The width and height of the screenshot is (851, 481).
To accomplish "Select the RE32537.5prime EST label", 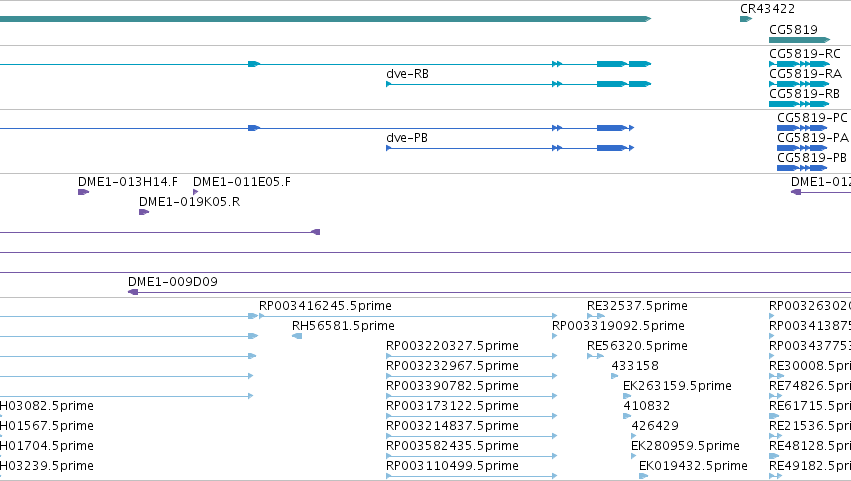I will pyautogui.click(x=637, y=306).
